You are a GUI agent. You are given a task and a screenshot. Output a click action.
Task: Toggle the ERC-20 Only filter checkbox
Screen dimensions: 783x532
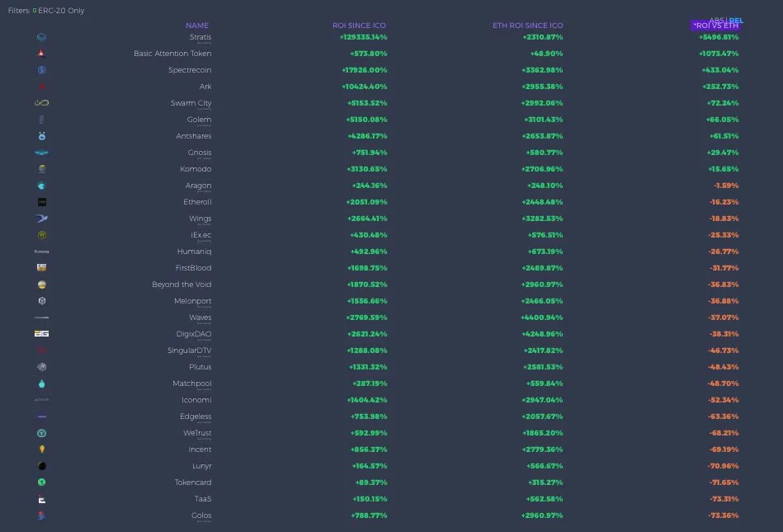pyautogui.click(x=35, y=11)
